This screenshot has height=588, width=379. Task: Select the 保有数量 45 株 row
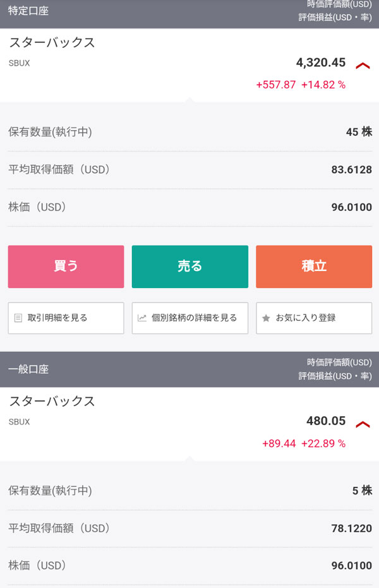click(x=189, y=132)
